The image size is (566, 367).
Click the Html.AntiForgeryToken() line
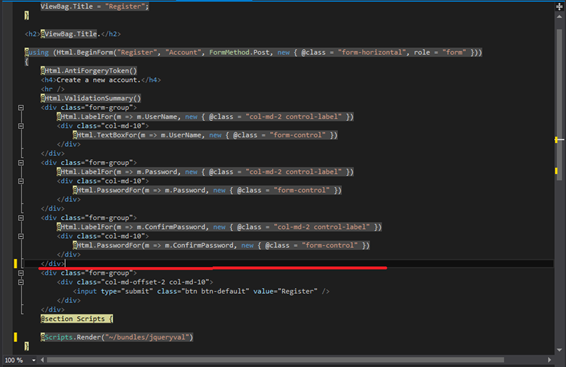pos(89,71)
